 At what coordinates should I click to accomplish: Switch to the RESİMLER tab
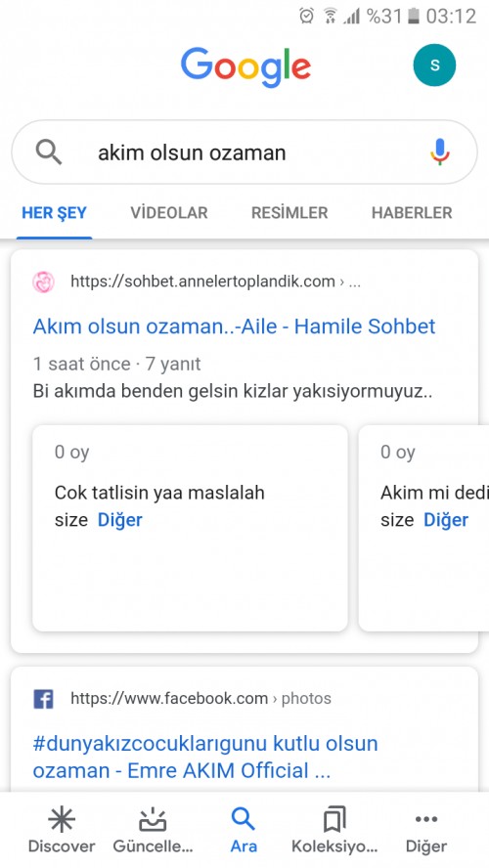pos(289,212)
